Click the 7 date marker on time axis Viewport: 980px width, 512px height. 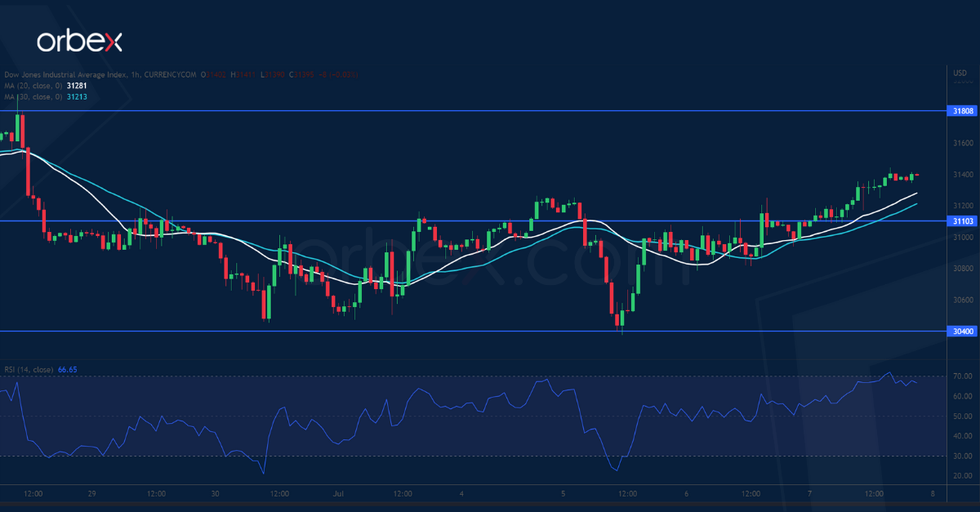[809, 494]
